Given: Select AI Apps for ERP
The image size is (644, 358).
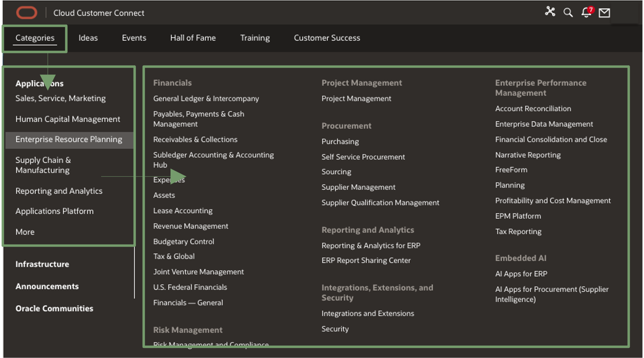Looking at the screenshot, I should [521, 274].
